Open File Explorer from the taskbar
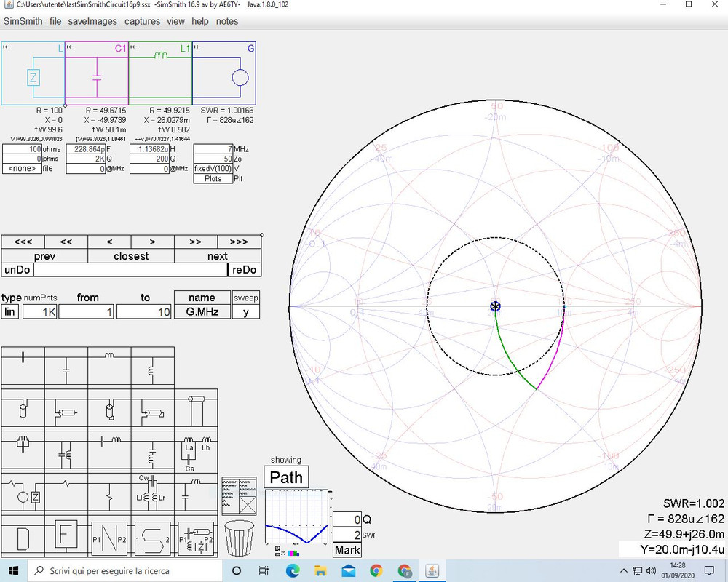 tap(320, 571)
